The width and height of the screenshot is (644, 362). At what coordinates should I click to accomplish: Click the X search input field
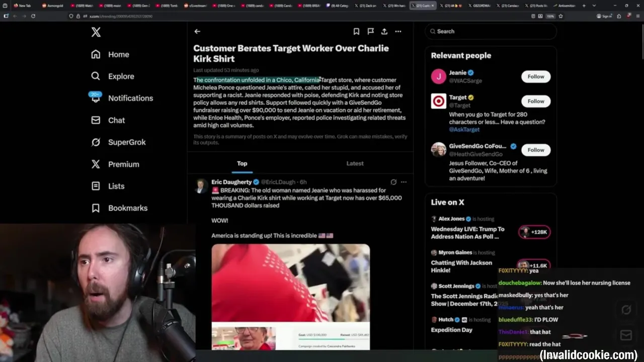click(x=491, y=31)
